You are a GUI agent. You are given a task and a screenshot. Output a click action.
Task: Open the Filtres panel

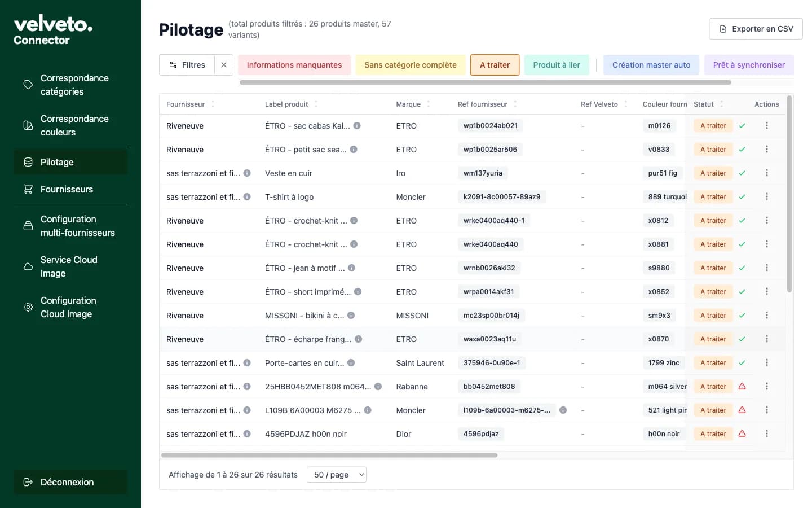(187, 65)
